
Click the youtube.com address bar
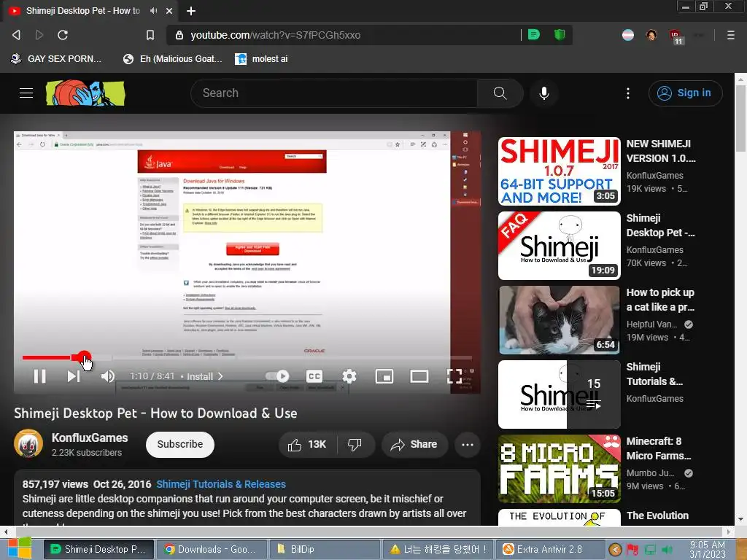click(344, 35)
